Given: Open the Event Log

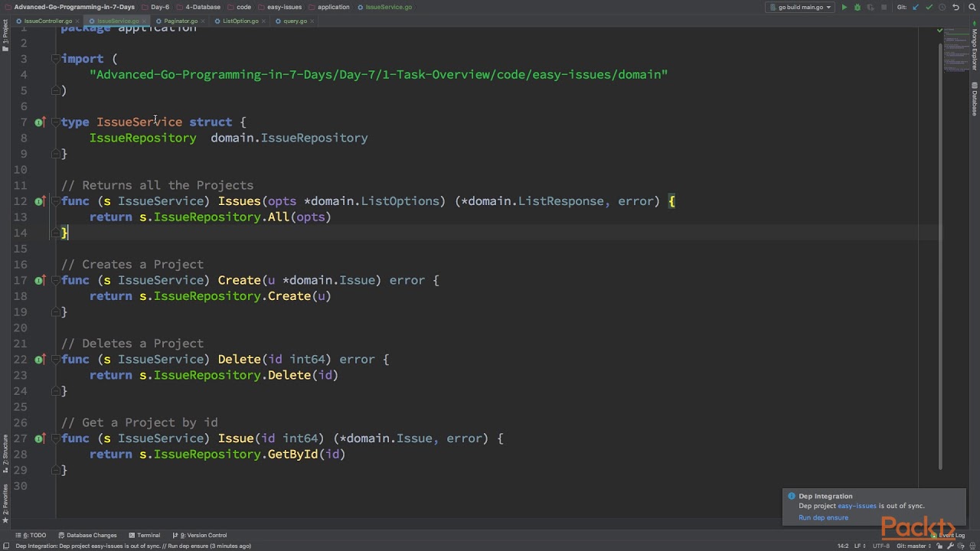Looking at the screenshot, I should click(948, 535).
